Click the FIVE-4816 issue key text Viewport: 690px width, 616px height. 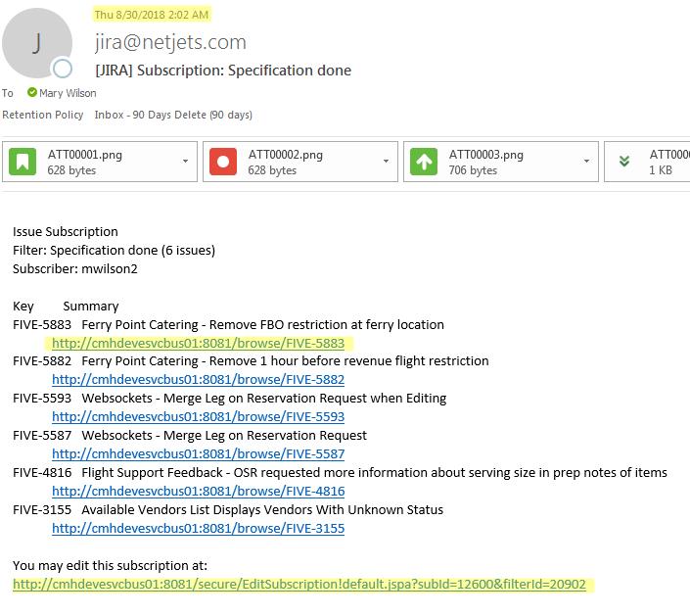42,472
